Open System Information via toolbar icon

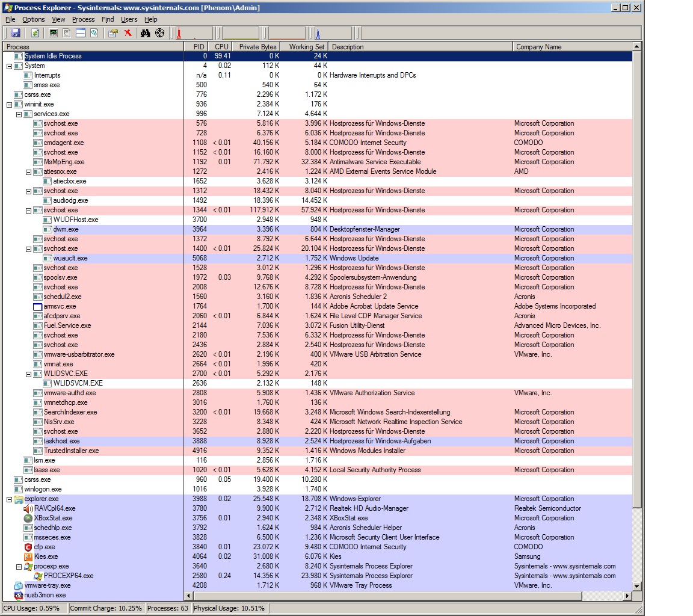54,33
